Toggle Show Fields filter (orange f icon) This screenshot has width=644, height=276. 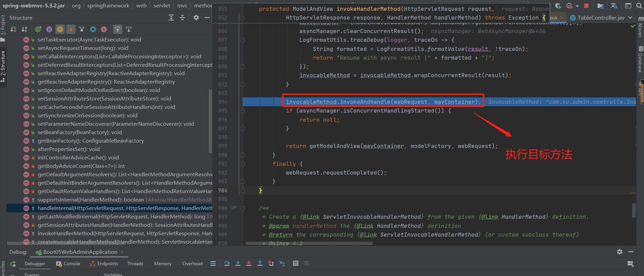point(60,29)
